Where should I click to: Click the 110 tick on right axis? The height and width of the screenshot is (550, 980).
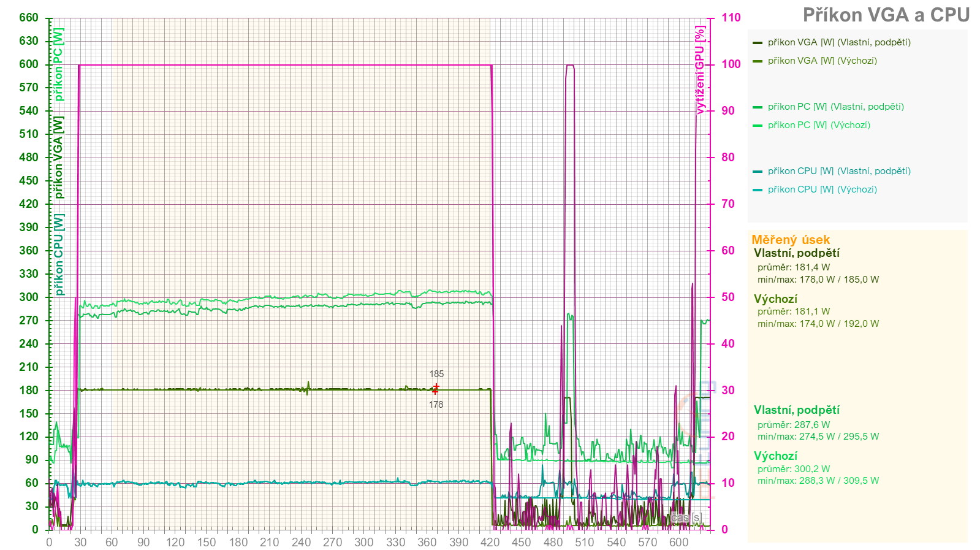click(731, 18)
